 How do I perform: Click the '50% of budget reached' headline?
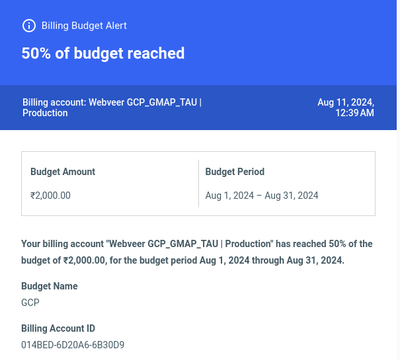click(103, 53)
